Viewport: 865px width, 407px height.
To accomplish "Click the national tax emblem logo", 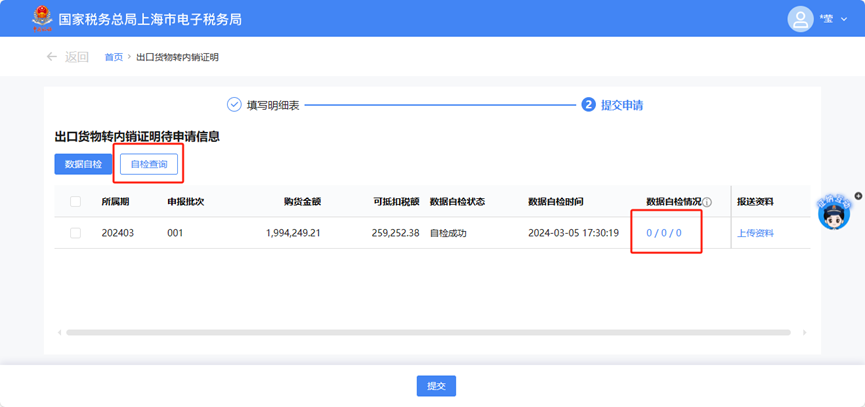I will coord(41,19).
